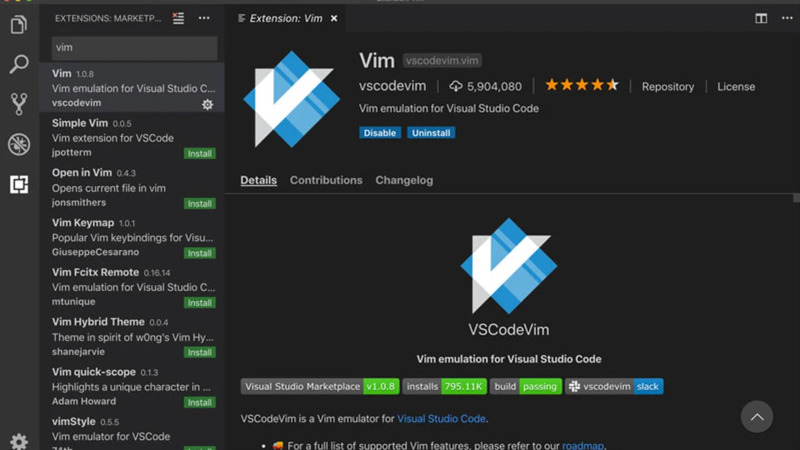Install the Simple Vim extension

pos(199,154)
